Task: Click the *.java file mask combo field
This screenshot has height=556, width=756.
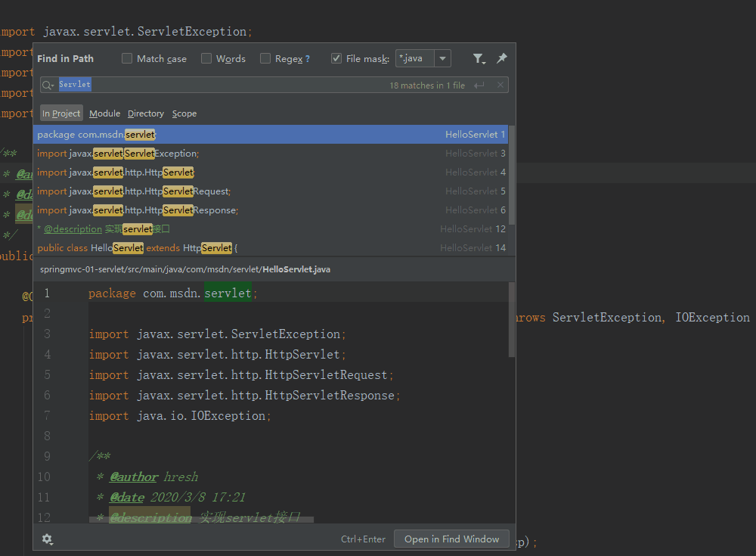Action: pos(414,59)
